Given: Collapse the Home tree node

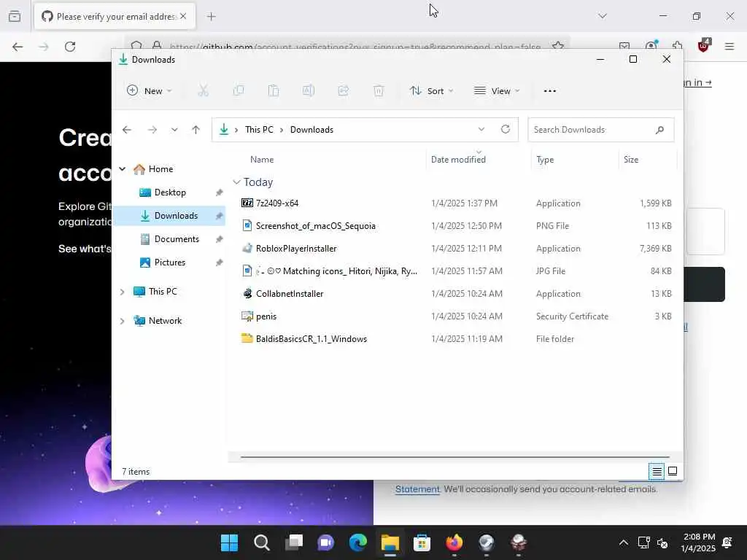Looking at the screenshot, I should [123, 169].
